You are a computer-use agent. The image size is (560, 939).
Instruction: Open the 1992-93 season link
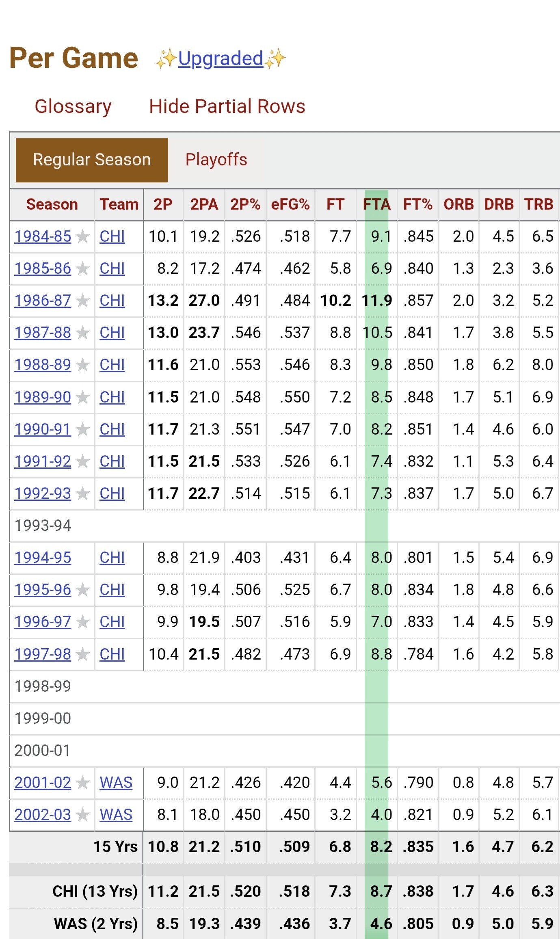coord(43,494)
